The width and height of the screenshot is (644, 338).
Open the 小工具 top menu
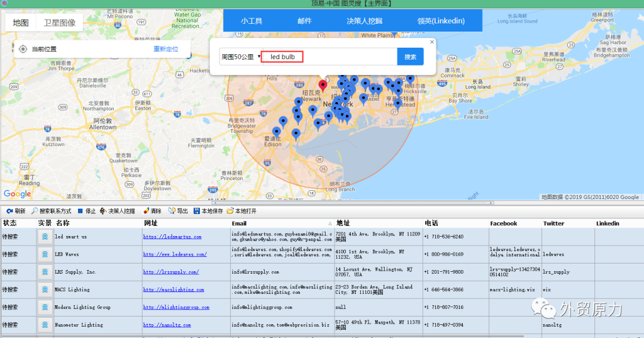[x=251, y=21]
